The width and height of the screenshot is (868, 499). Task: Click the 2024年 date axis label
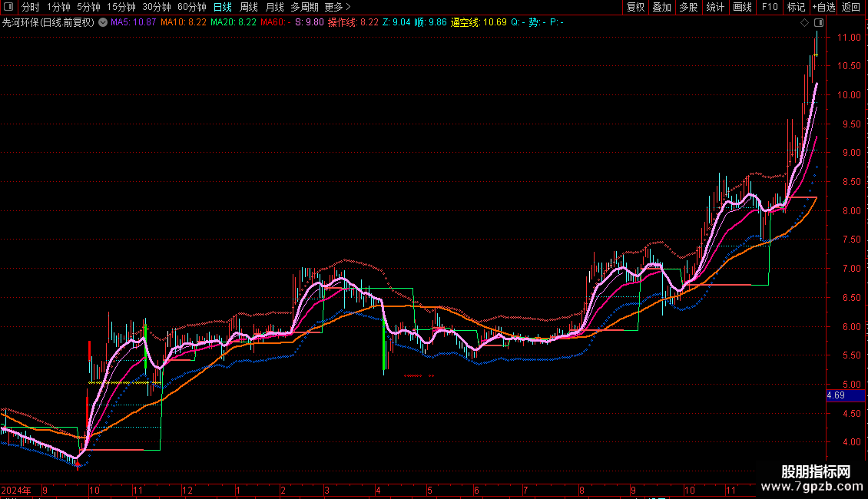coord(16,490)
